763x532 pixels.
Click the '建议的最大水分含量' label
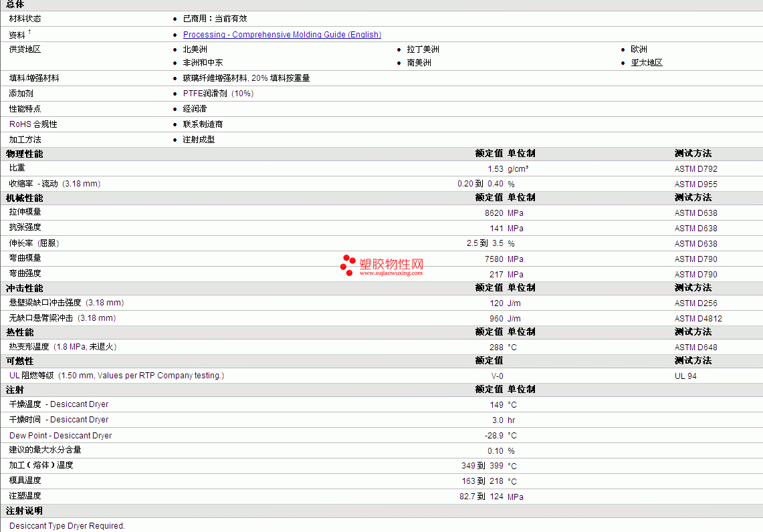[45, 450]
